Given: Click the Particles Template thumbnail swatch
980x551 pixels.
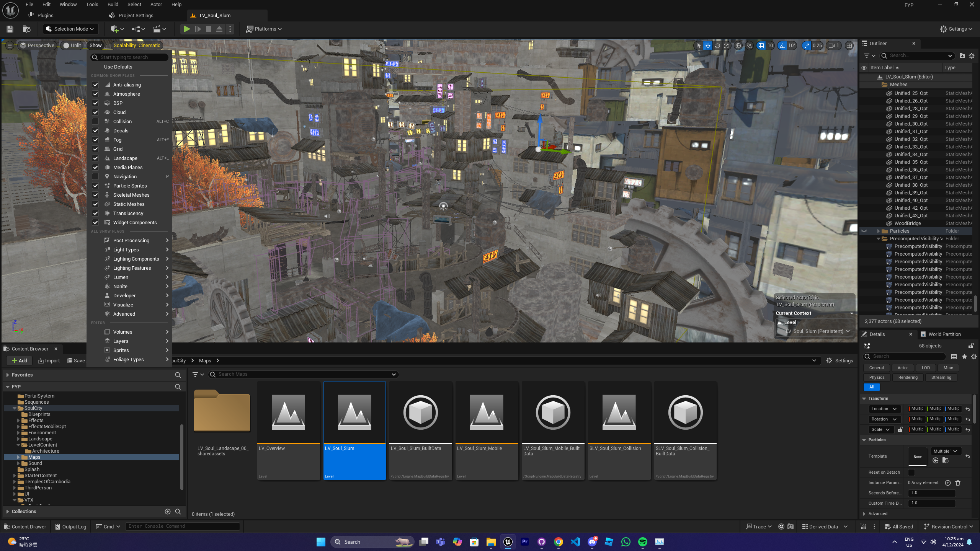Looking at the screenshot, I should pyautogui.click(x=917, y=456).
